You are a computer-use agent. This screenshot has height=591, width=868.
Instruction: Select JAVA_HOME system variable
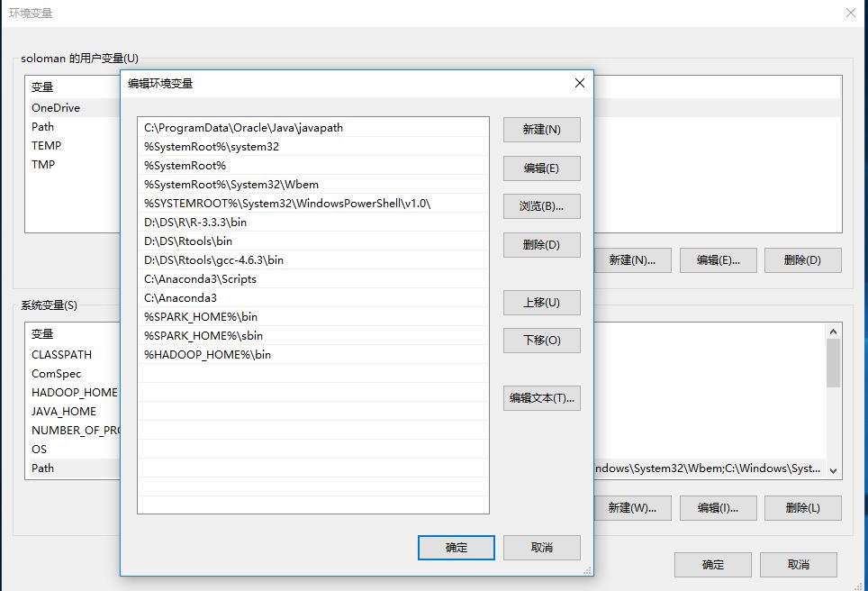73,411
